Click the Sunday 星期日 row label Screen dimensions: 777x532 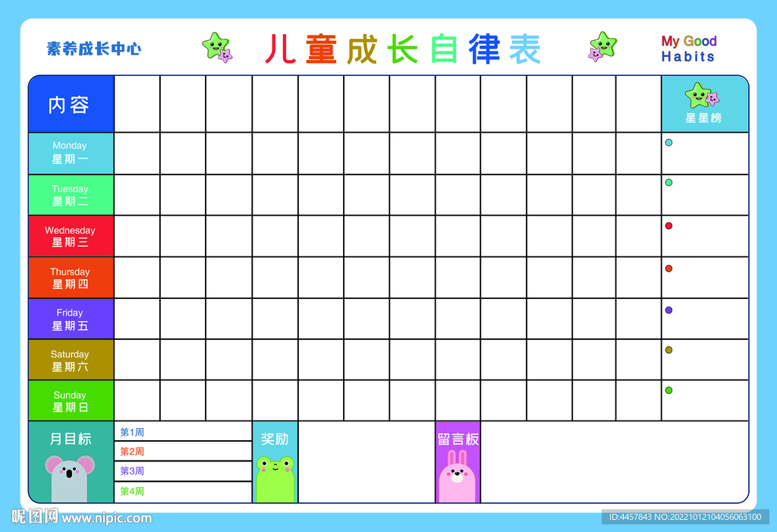pos(71,401)
